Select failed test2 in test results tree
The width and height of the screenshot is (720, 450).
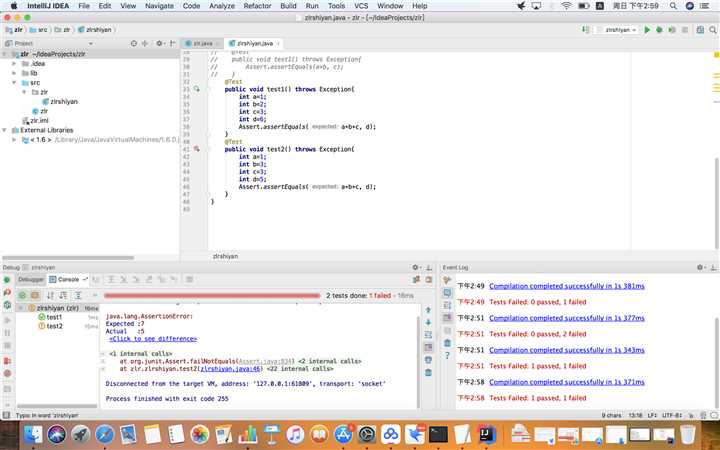53,326
